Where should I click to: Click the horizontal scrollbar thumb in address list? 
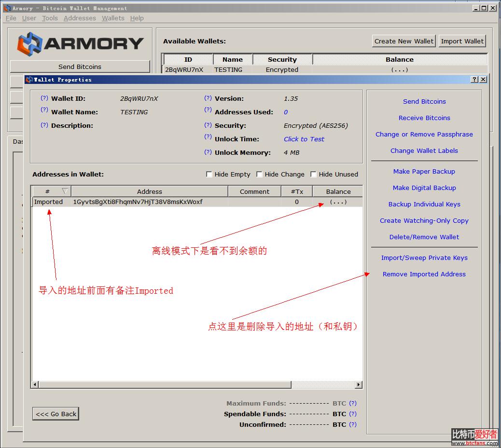point(165,384)
